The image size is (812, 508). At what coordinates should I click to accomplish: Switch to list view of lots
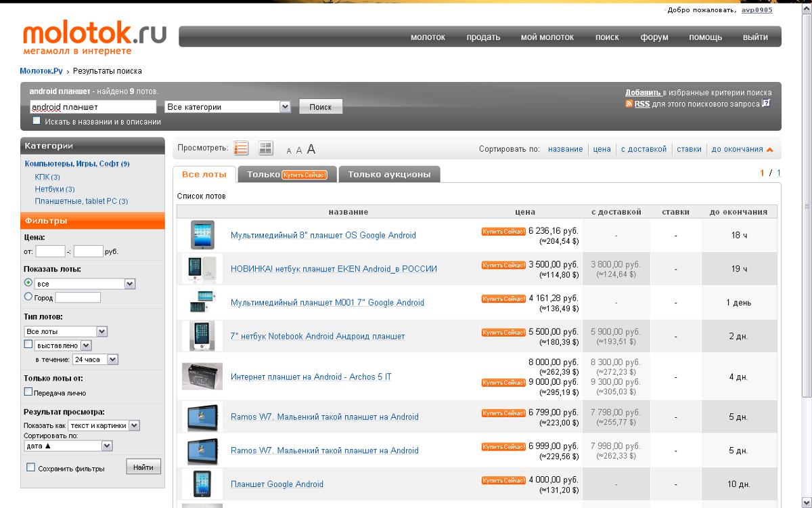click(x=242, y=148)
